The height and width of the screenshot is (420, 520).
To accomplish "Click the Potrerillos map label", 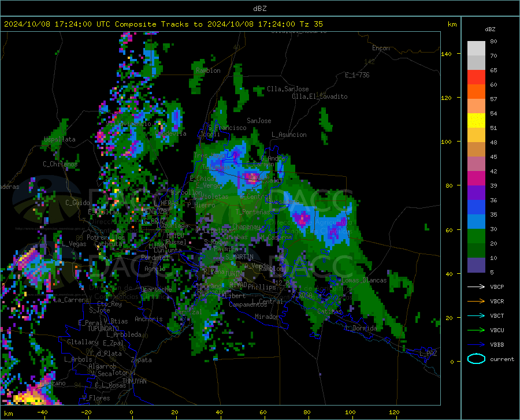I will tap(106, 237).
